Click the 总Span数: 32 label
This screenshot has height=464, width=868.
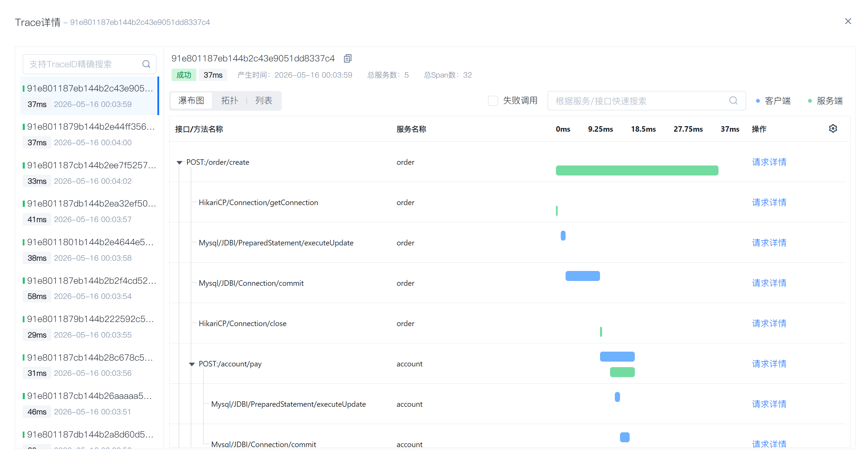(x=448, y=75)
